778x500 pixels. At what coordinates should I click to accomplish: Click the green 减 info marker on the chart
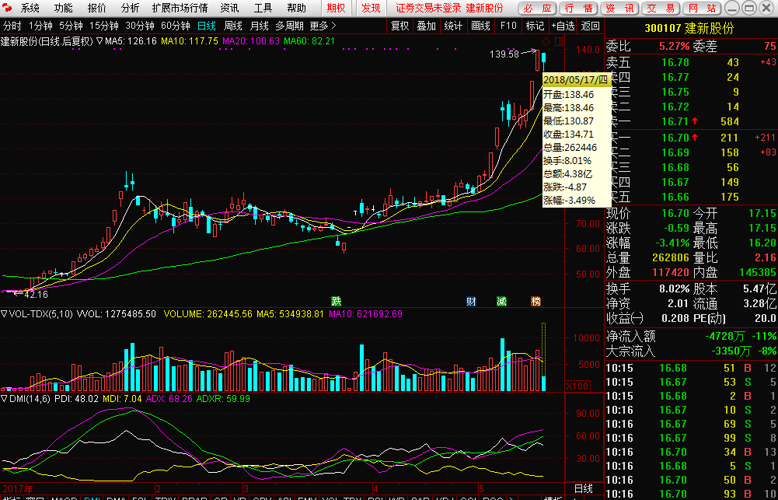(x=501, y=301)
